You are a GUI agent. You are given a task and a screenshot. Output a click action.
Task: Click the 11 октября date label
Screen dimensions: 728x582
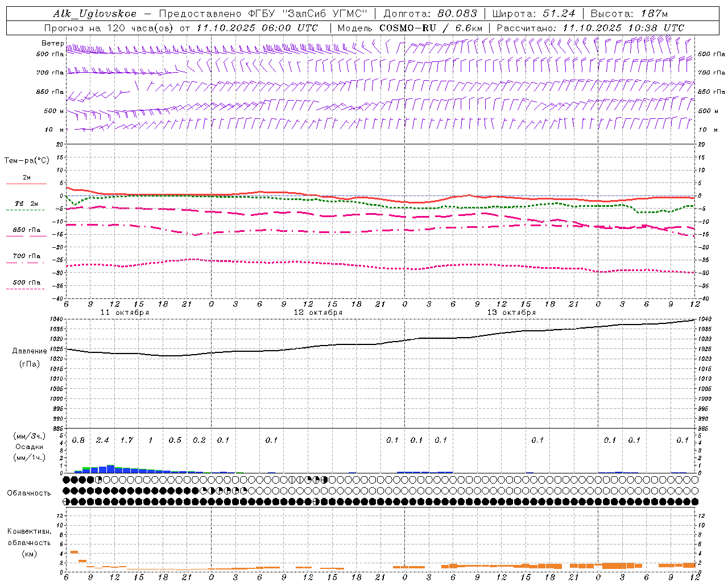click(x=125, y=313)
